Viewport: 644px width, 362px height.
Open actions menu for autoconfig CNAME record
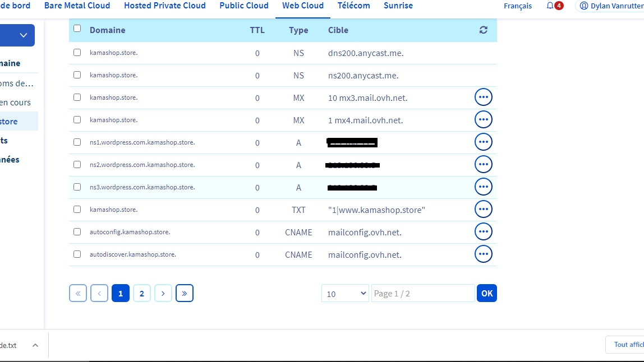click(x=483, y=232)
